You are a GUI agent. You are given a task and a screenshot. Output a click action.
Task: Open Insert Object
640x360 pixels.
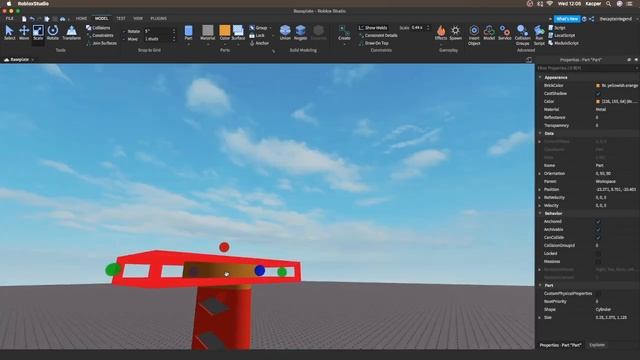(x=474, y=35)
